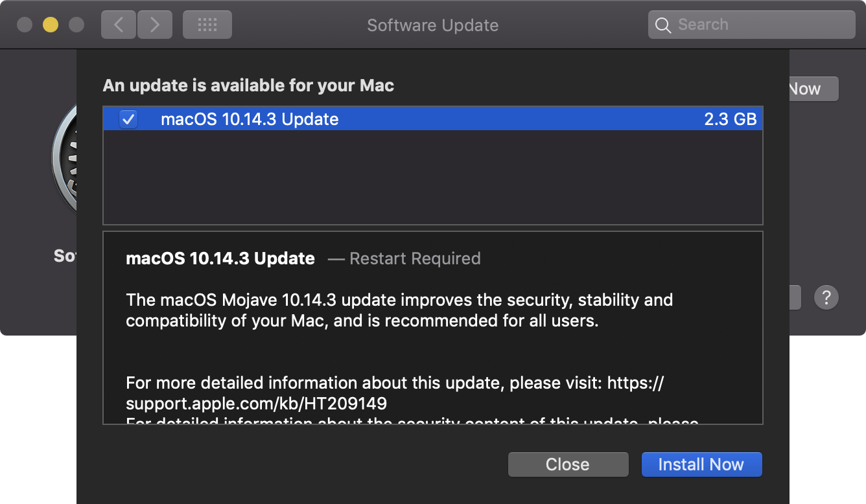Click the Software Update window title
Screen dimensions: 866x504
click(x=432, y=25)
